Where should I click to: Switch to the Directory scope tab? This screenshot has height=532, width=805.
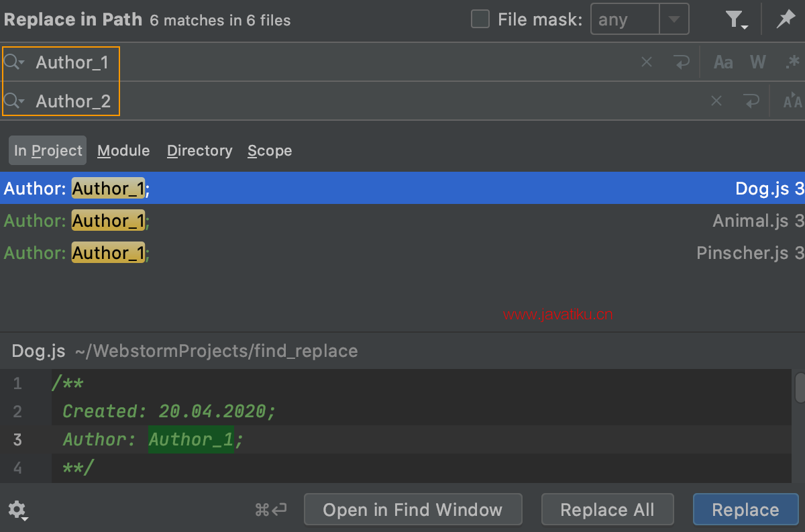coord(199,151)
